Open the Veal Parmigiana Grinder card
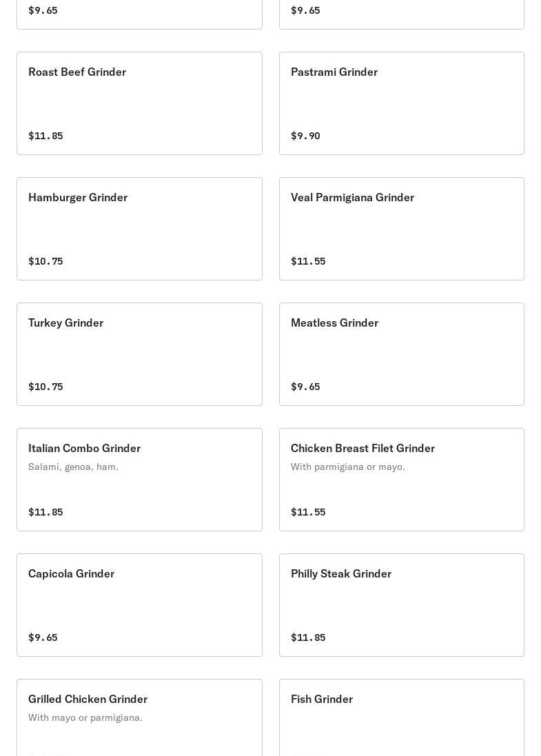Screen dimensions: 541x756 point(401,229)
